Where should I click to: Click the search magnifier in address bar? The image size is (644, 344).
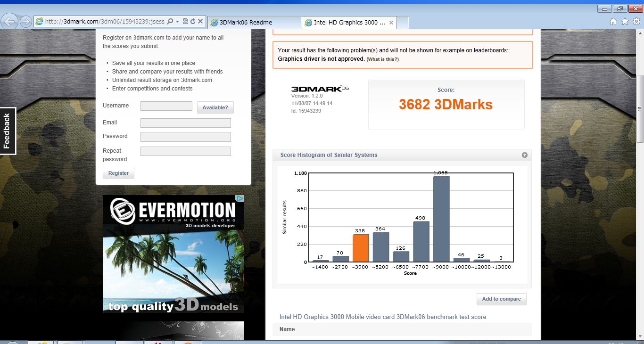click(x=170, y=22)
